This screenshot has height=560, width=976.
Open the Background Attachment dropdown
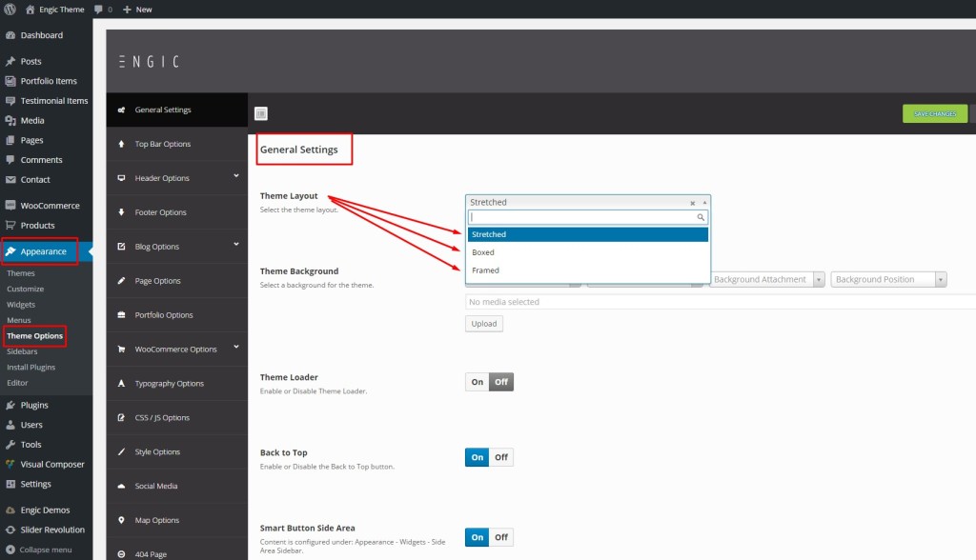click(768, 279)
